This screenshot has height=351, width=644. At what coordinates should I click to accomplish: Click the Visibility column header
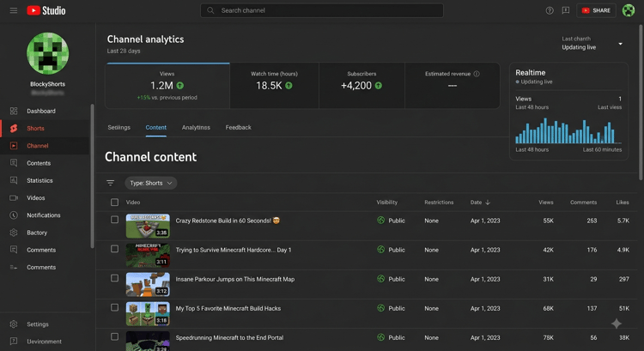point(387,202)
